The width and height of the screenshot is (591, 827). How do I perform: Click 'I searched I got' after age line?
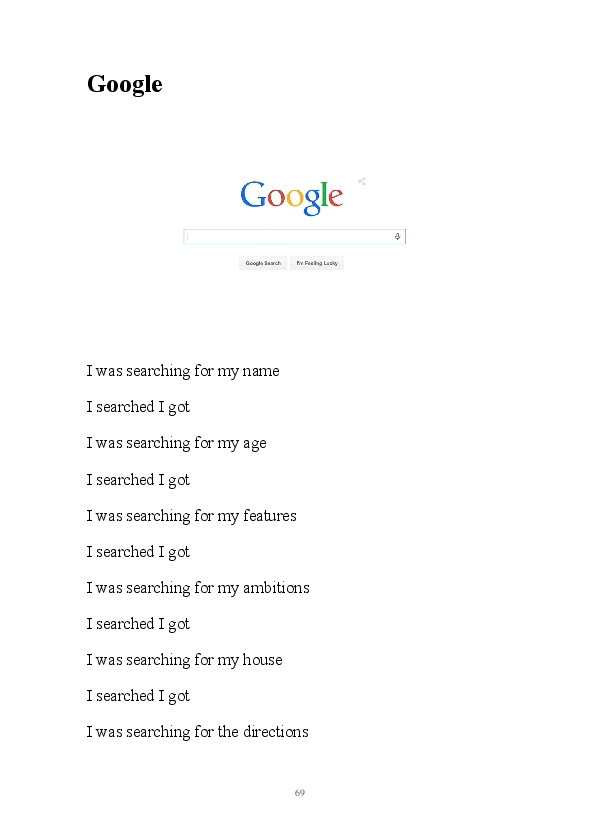[138, 480]
